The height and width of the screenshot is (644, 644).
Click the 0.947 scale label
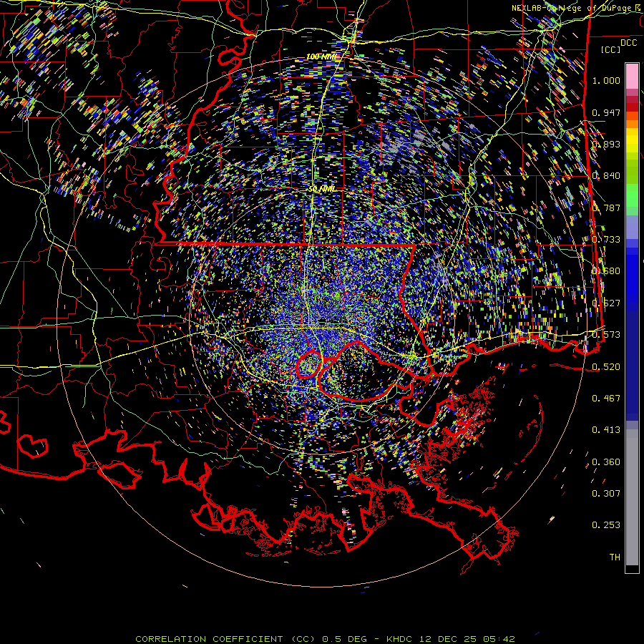pos(606,112)
